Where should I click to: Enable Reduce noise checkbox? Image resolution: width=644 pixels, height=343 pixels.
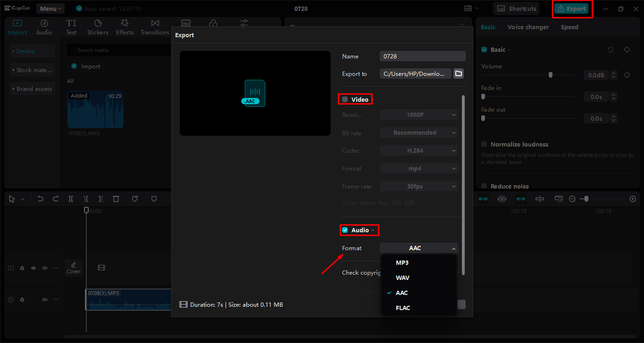click(484, 187)
